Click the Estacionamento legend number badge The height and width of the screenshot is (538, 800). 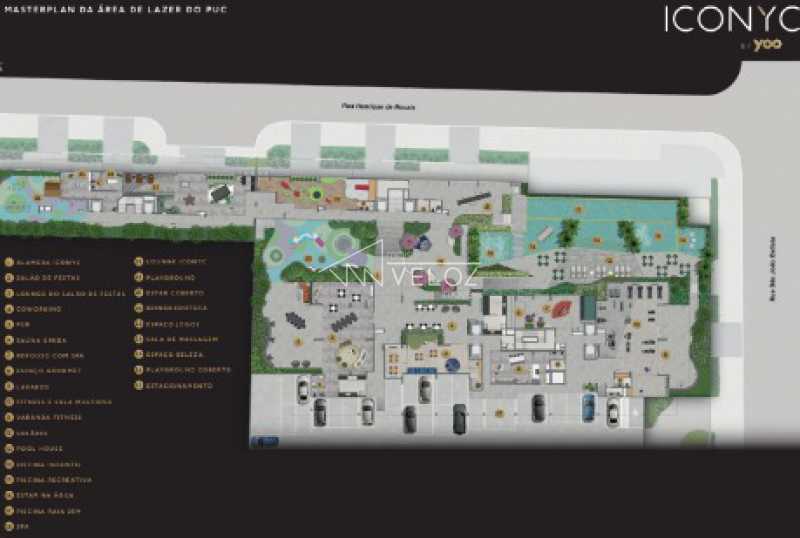pos(137,385)
